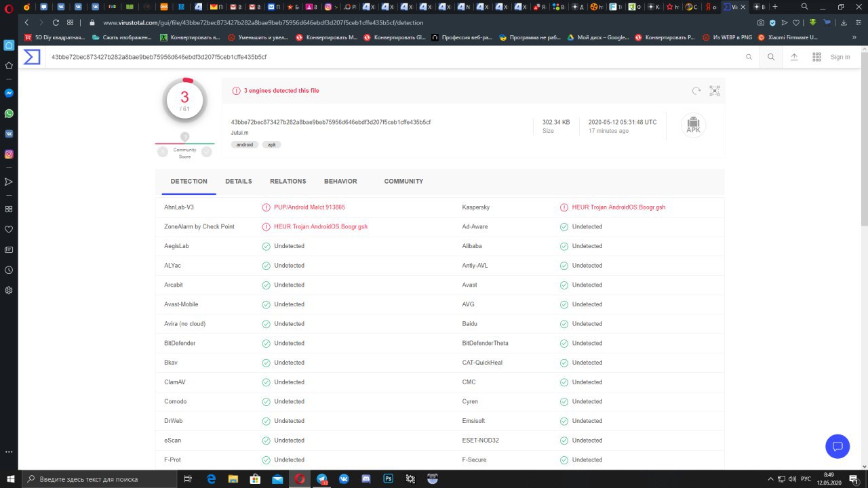Screen dimensions: 868x488
Task: Switch to the BEHAVIOR tab
Action: tap(340, 182)
